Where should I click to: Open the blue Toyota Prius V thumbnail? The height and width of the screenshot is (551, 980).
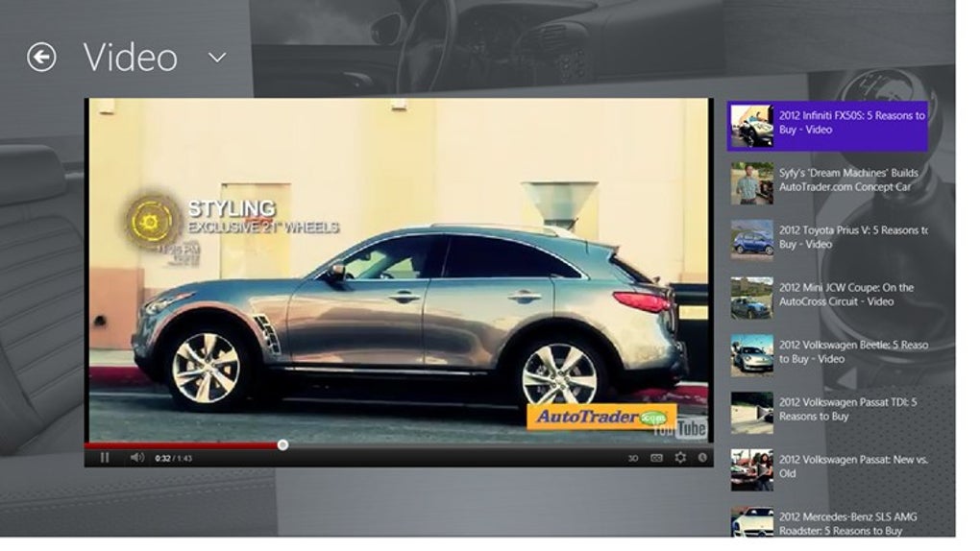click(x=752, y=240)
